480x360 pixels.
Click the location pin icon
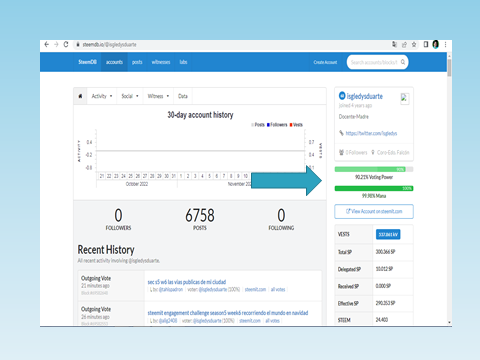(373, 152)
